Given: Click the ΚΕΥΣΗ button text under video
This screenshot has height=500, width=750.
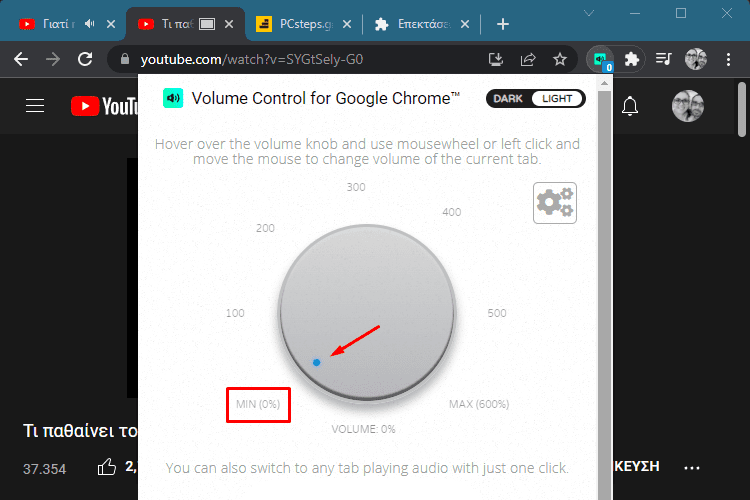Looking at the screenshot, I should point(637,466).
